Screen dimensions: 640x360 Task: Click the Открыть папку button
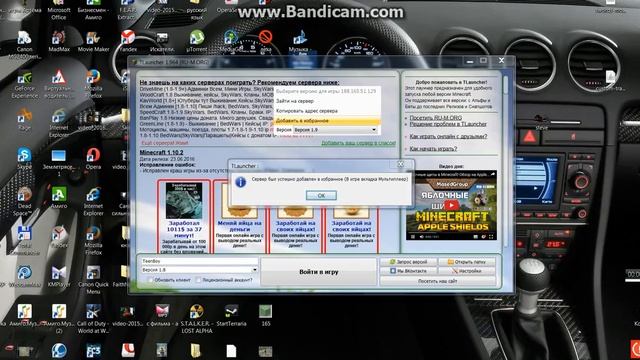pos(467,262)
